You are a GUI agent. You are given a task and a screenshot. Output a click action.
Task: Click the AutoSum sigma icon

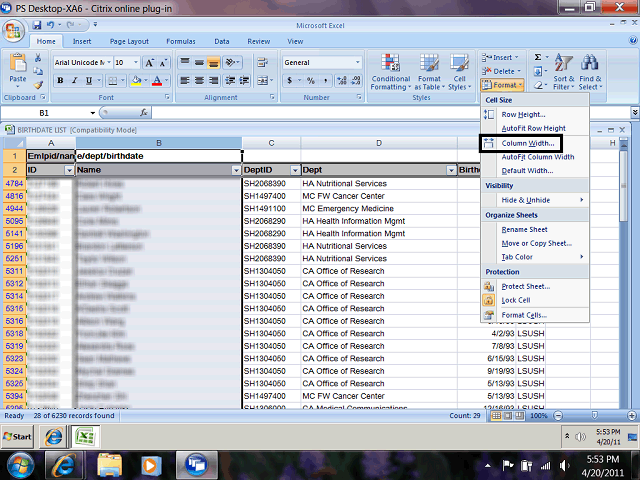click(539, 58)
